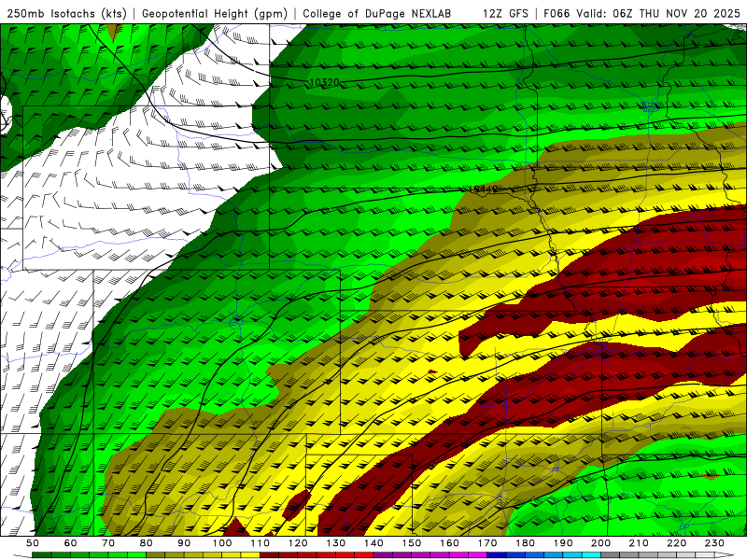
Task: Click the 100 label on the color scale
Action: point(222,543)
